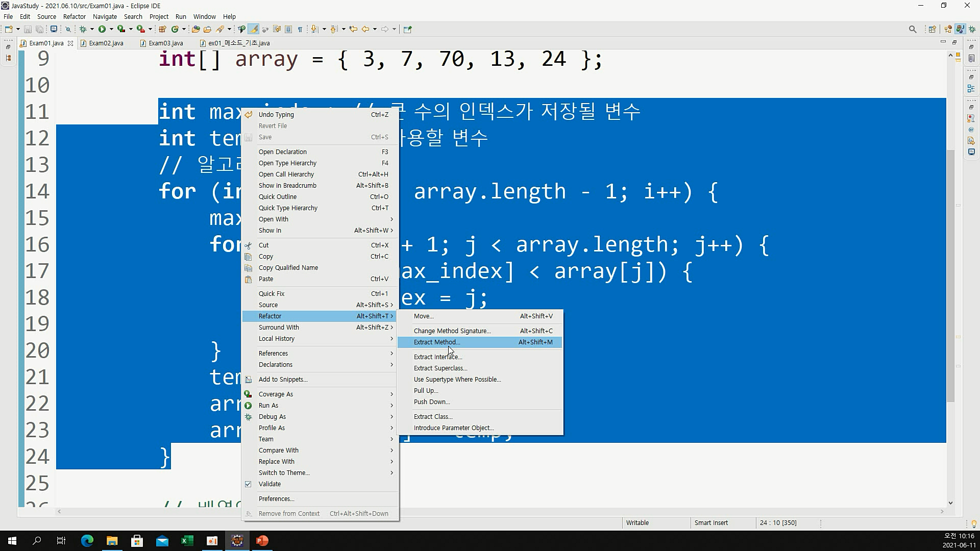Viewport: 980px width, 551px height.
Task: Click the toolbar Search magnifier icon
Action: [913, 29]
